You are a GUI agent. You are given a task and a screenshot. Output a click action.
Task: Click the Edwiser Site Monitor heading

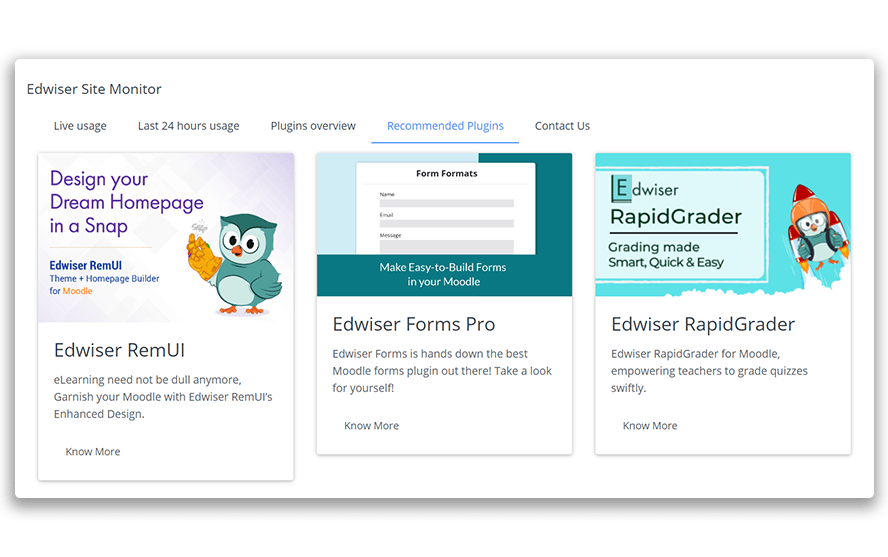coord(94,89)
